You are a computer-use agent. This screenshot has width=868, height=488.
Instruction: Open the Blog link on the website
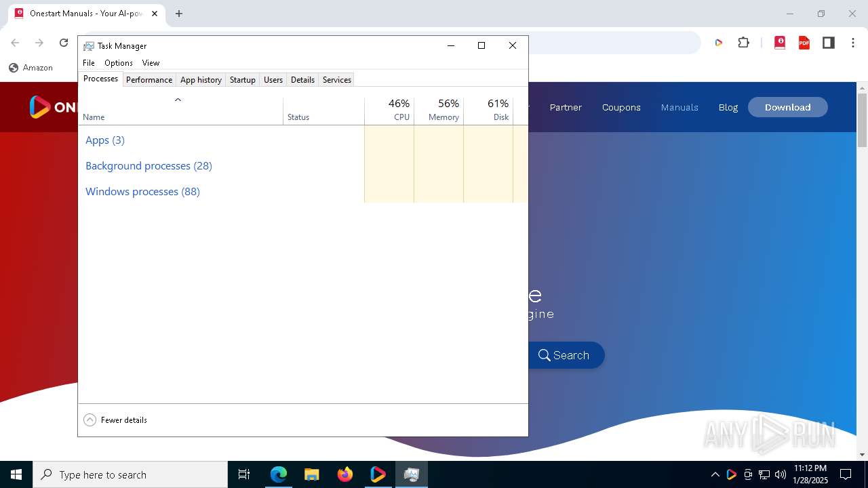tap(728, 107)
